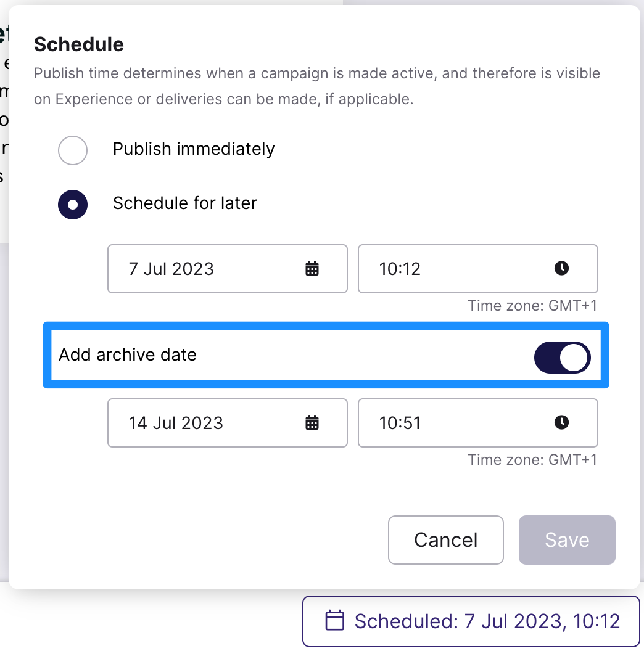Click the Schedule dialog heading
The image size is (644, 651).
(79, 44)
